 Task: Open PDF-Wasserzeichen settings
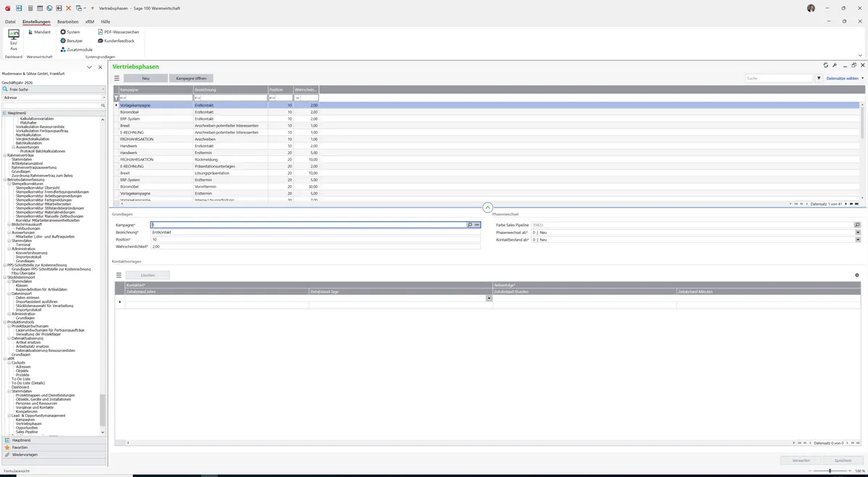pyautogui.click(x=118, y=32)
